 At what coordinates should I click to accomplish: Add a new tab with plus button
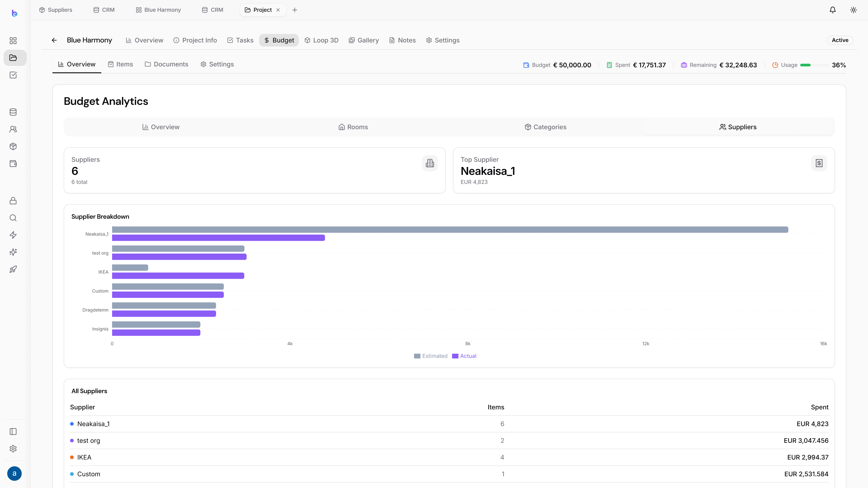click(x=295, y=10)
